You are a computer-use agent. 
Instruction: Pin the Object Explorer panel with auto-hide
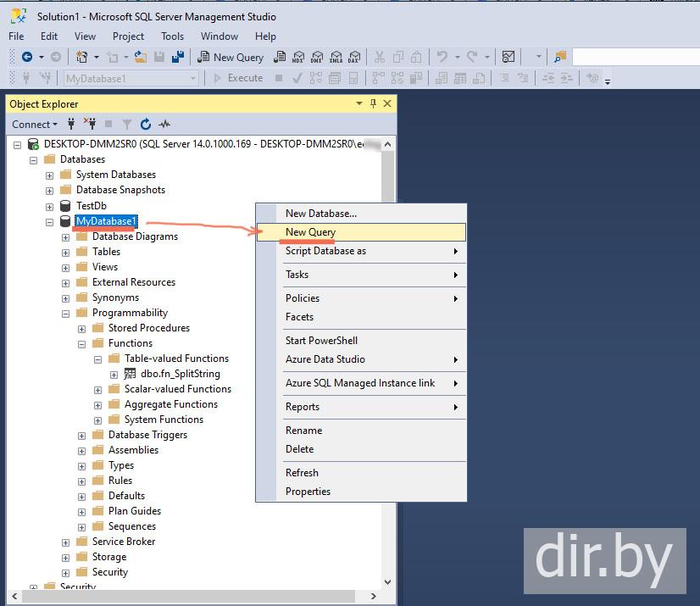click(373, 104)
